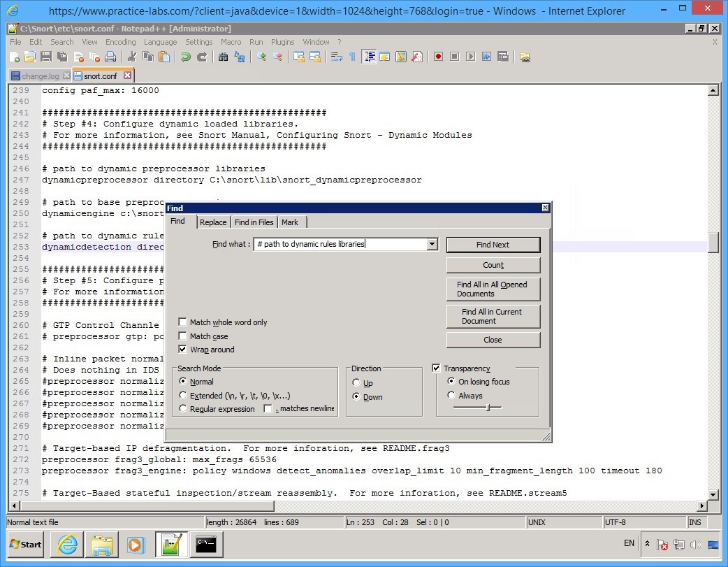The image size is (728, 567).
Task: Select the Regular expression search mode
Action: 182,409
